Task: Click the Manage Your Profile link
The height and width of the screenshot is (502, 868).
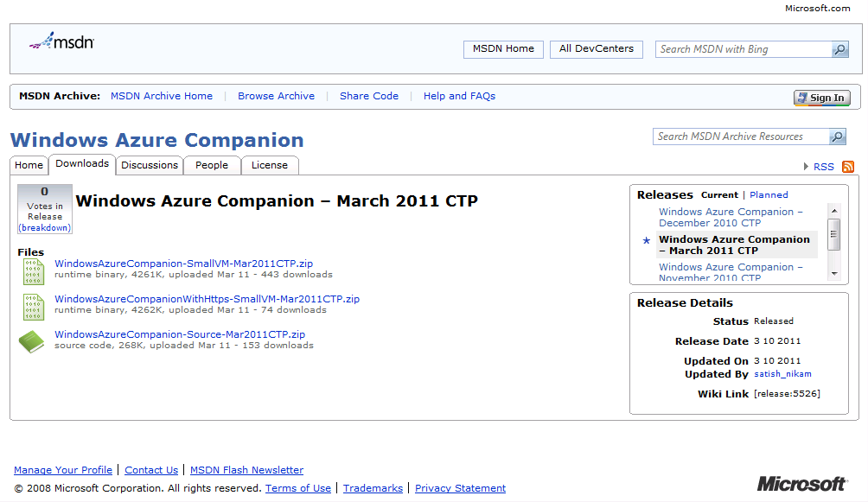Action: (63, 470)
